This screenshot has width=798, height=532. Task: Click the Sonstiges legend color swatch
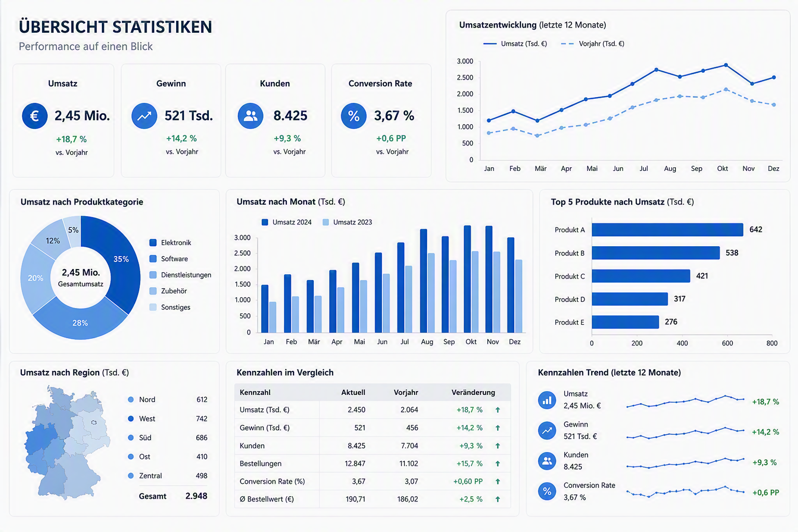click(153, 307)
